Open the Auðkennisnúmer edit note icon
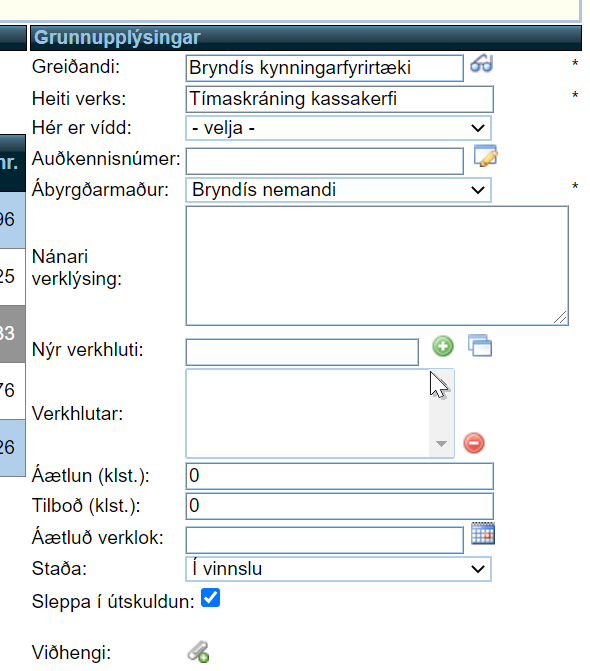The width and height of the screenshot is (590, 671). coord(486,156)
